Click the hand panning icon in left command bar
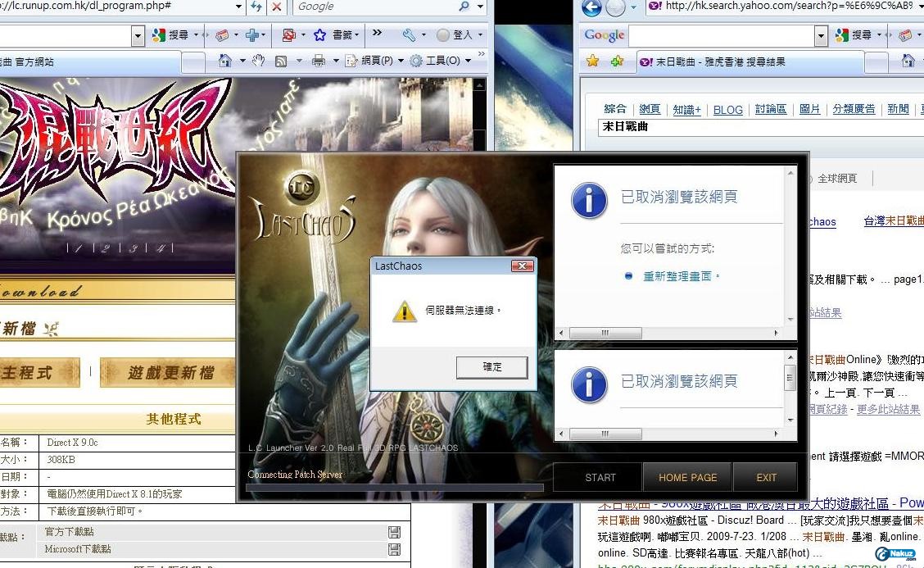 click(258, 60)
